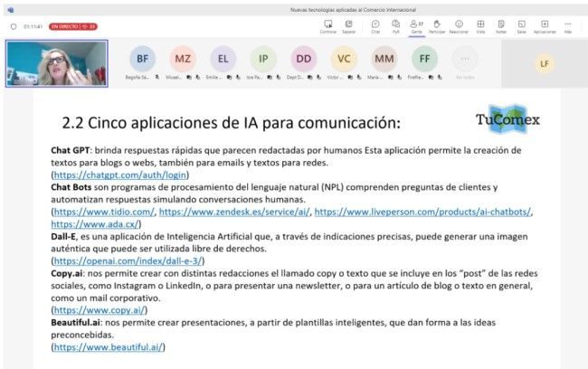Click the MZ participant avatar
The height and width of the screenshot is (369, 588).
[183, 59]
